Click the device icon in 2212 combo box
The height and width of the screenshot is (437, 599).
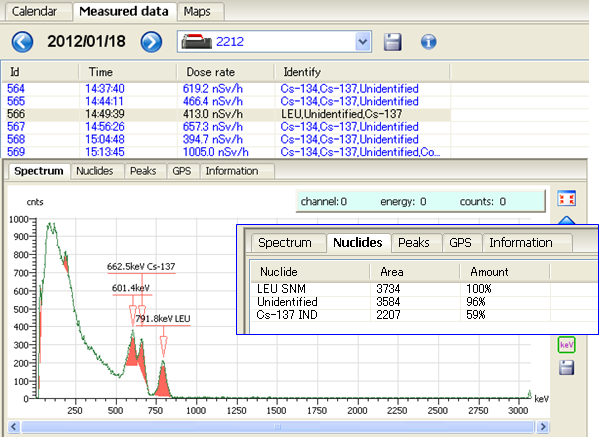[196, 41]
